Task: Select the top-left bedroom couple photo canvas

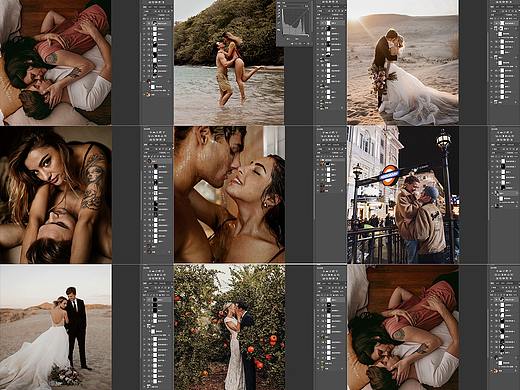Action: point(56,62)
